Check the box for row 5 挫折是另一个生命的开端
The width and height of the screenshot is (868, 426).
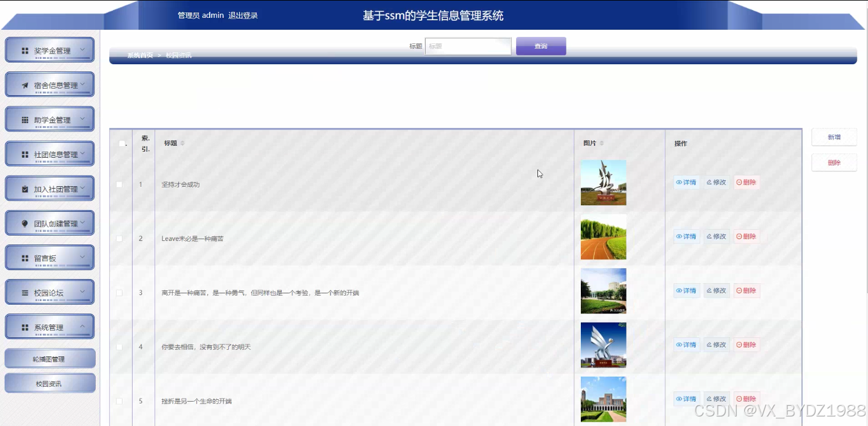119,401
